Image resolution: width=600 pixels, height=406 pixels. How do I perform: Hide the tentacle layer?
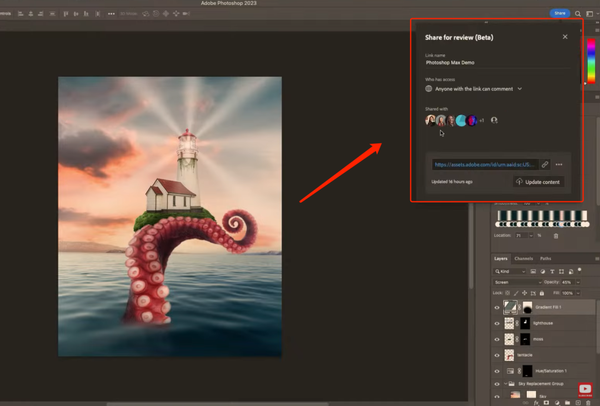pyautogui.click(x=497, y=355)
